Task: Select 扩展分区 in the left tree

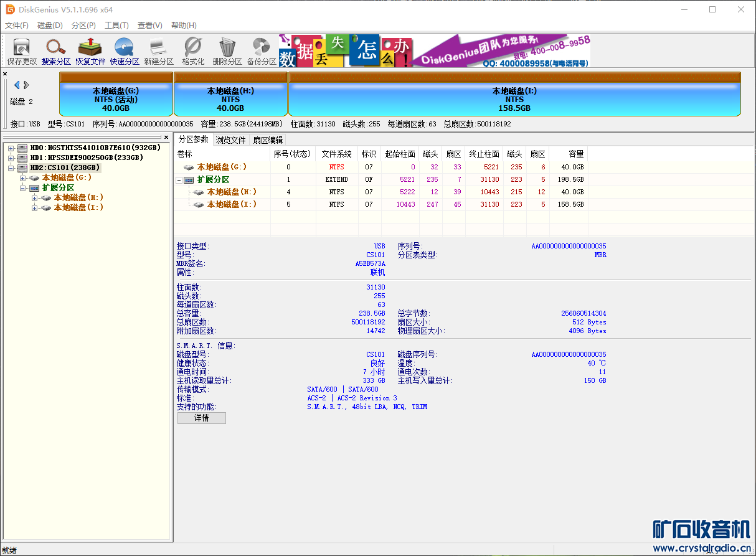Action: pos(58,187)
